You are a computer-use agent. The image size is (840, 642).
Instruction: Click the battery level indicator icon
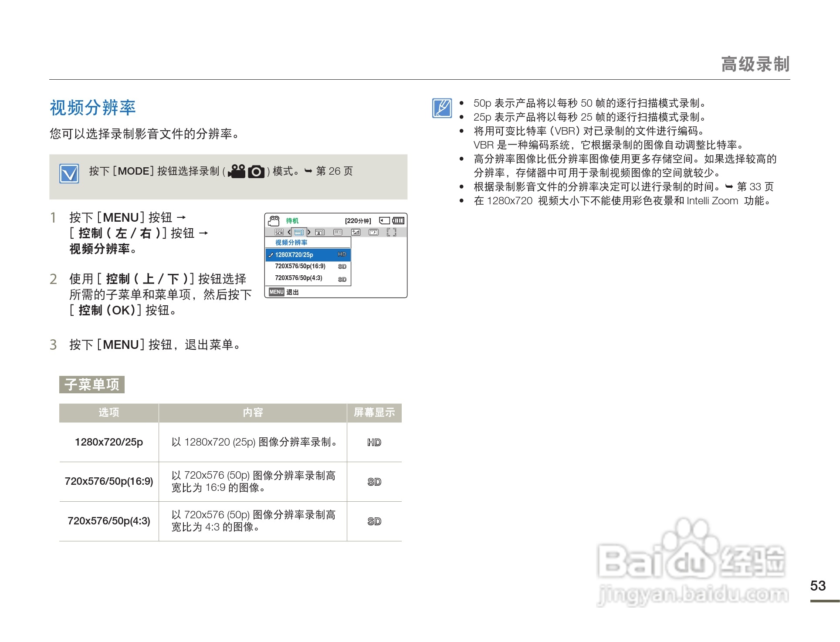(x=399, y=221)
